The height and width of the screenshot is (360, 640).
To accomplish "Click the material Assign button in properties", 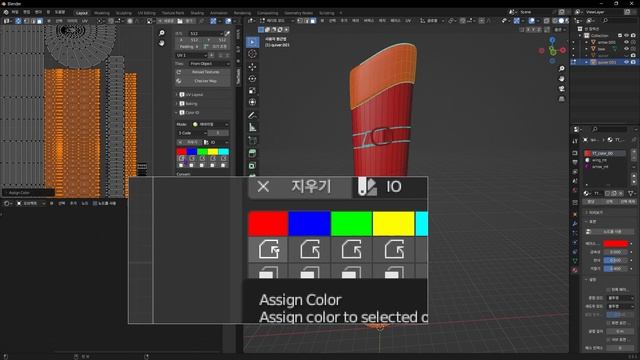I will pyautogui.click(x=591, y=202).
